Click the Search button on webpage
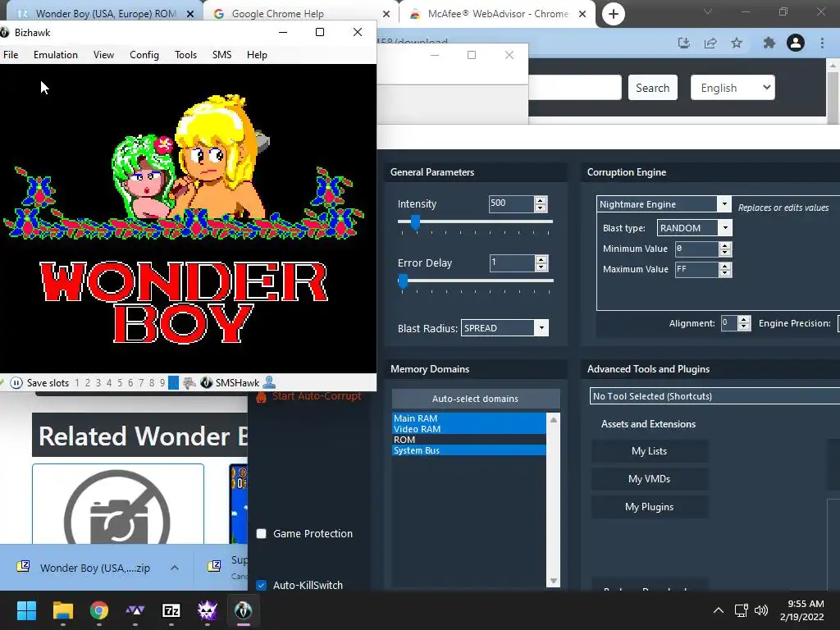Screen dimensions: 840x630 pyautogui.click(x=652, y=87)
